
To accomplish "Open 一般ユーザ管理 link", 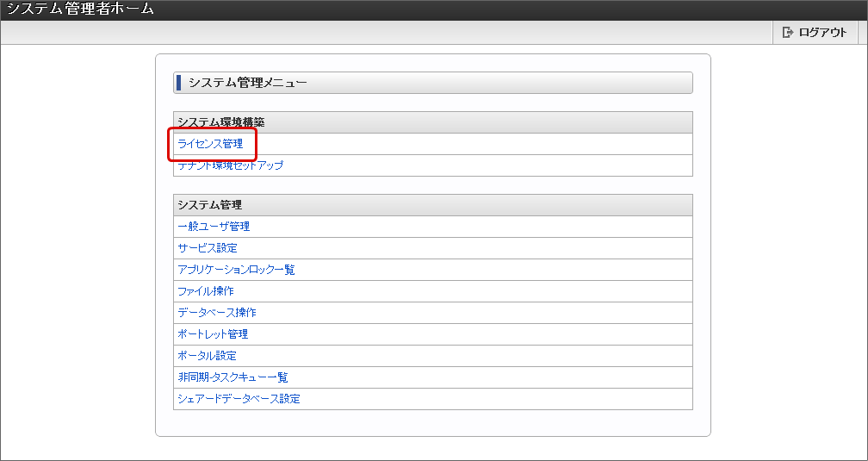I will tap(214, 227).
